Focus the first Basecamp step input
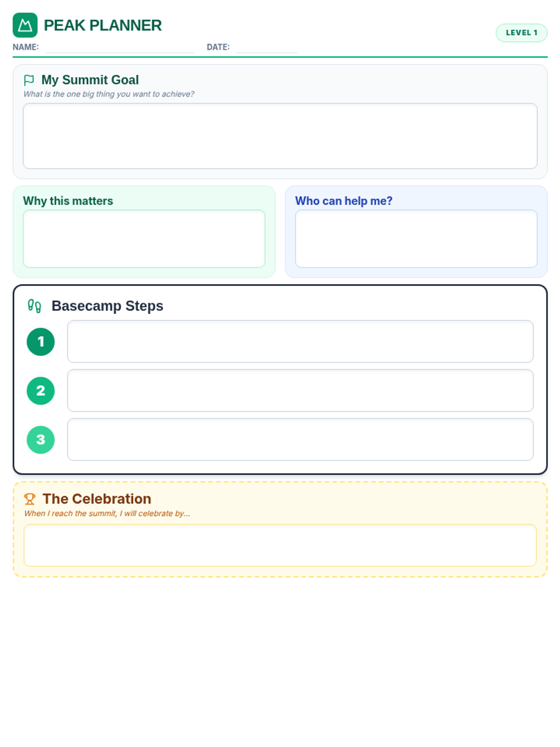Image resolution: width=560 pixels, height=747 pixels. pyautogui.click(x=300, y=341)
